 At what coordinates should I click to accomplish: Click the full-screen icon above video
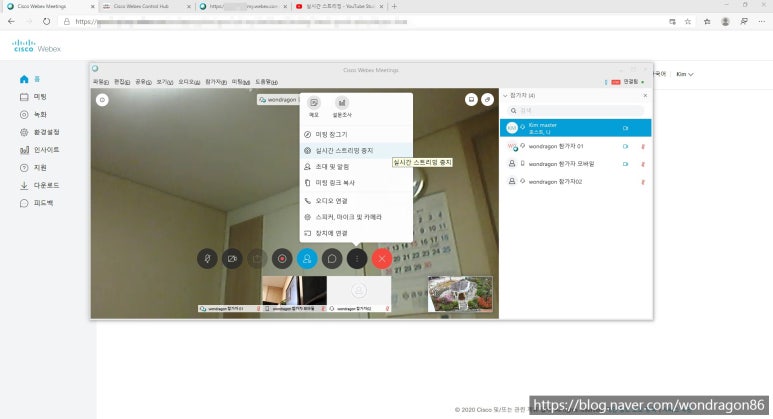pyautogui.click(x=487, y=100)
